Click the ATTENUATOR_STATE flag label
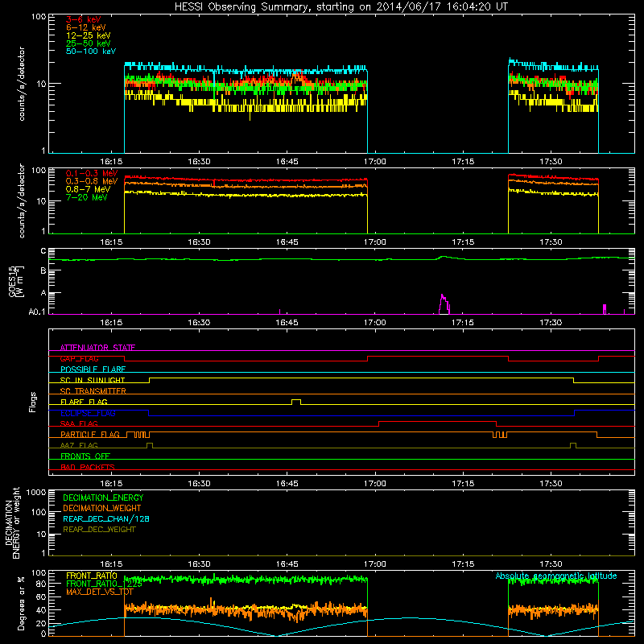Viewport: 644px width, 644px height. [97, 348]
